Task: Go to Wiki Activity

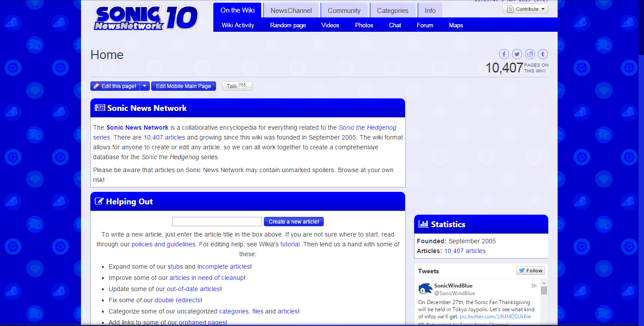Action: [x=238, y=25]
